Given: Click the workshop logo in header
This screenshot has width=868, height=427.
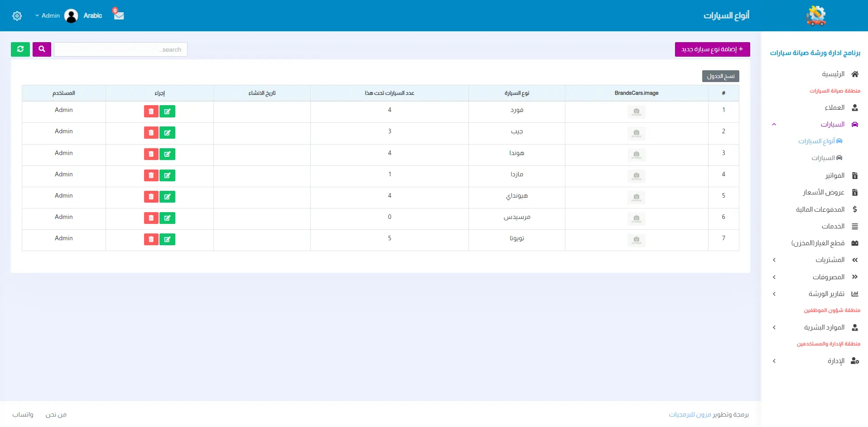Looking at the screenshot, I should point(816,15).
